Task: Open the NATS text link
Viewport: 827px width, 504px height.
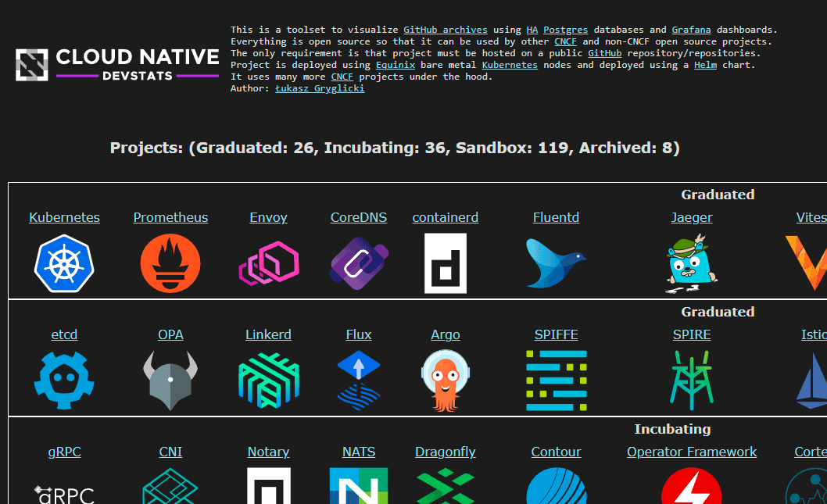Action: tap(359, 452)
